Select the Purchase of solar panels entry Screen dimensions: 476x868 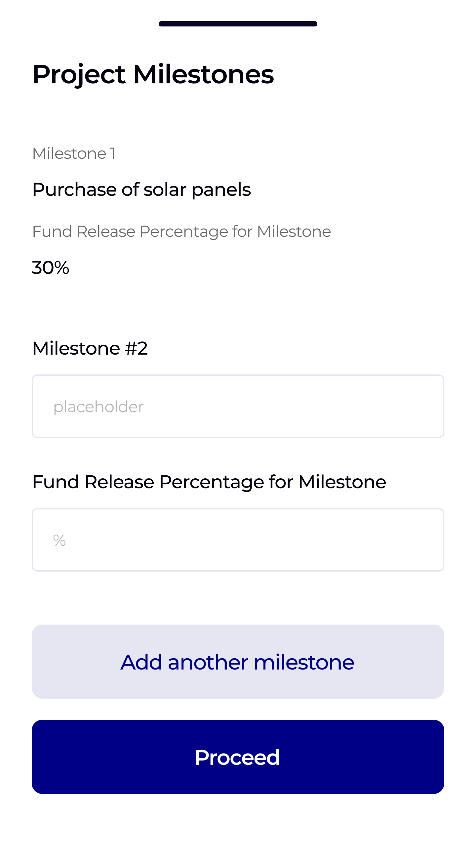141,189
